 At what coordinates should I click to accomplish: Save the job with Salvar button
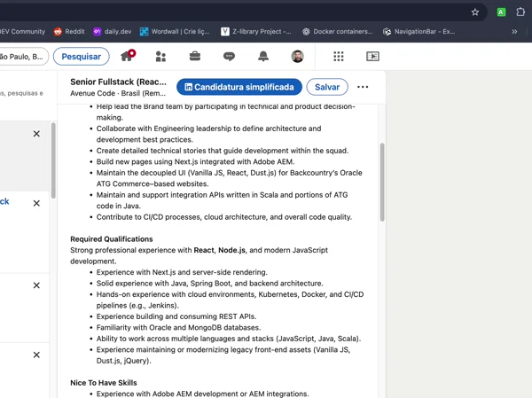click(327, 87)
